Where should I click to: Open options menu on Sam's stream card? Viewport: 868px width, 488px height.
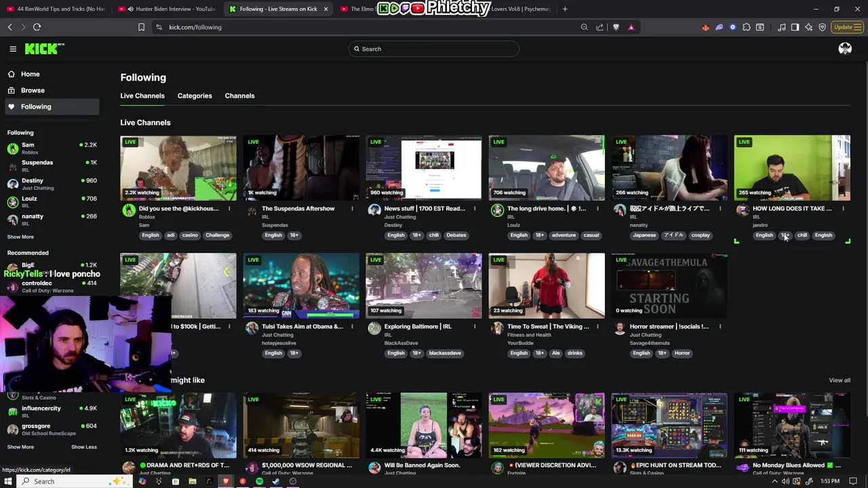[229, 209]
